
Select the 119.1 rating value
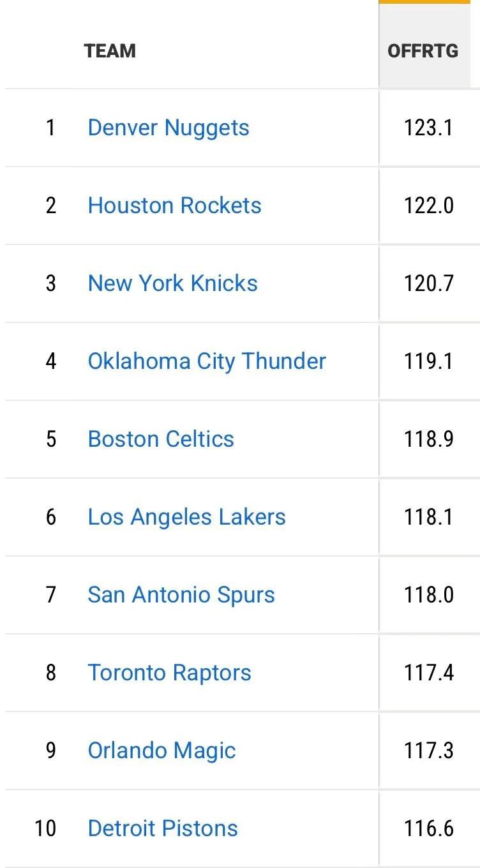coord(428,361)
